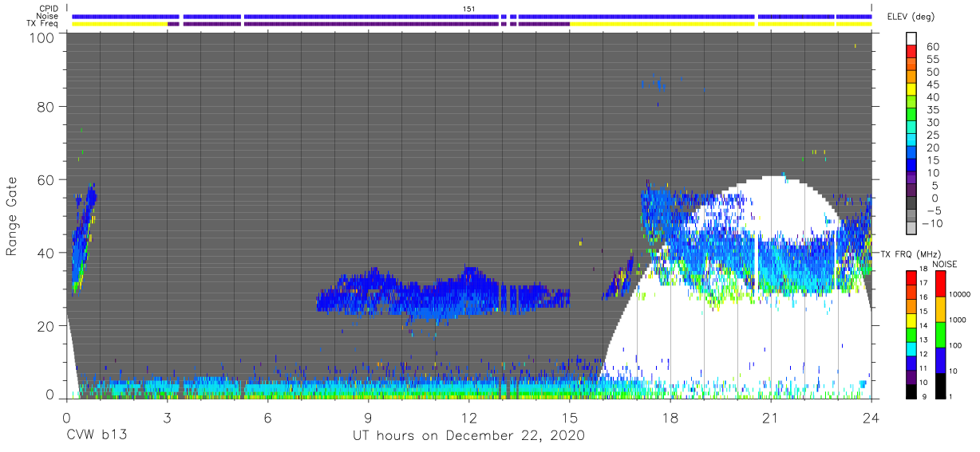
Task: Click the yellow 40–45 degree elevation swatch
Action: pyautogui.click(x=913, y=89)
